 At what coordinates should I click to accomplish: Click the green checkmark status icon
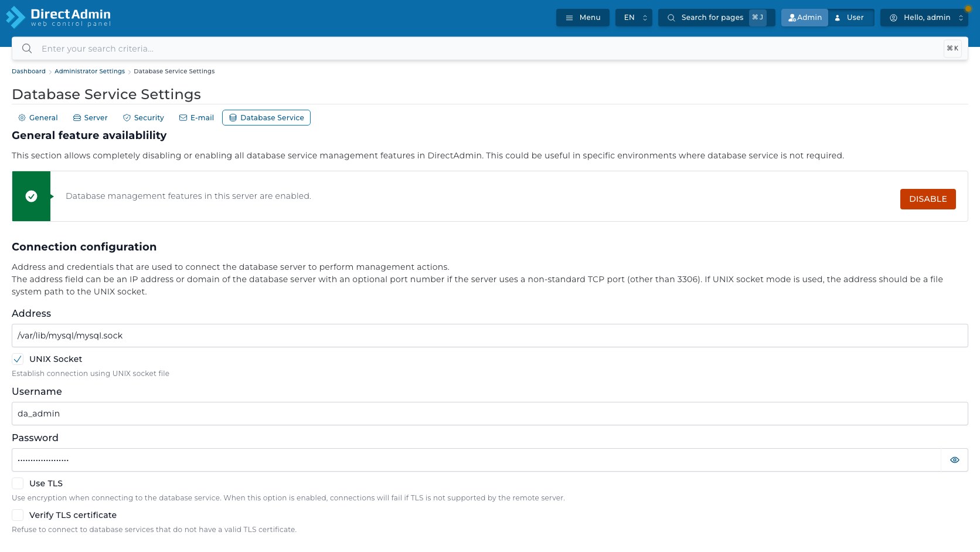31,197
